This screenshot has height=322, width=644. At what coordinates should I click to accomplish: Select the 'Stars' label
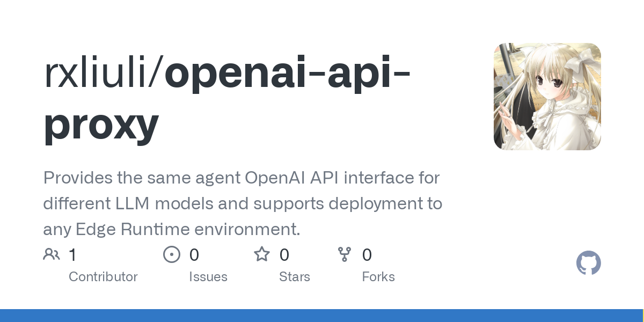(x=295, y=277)
